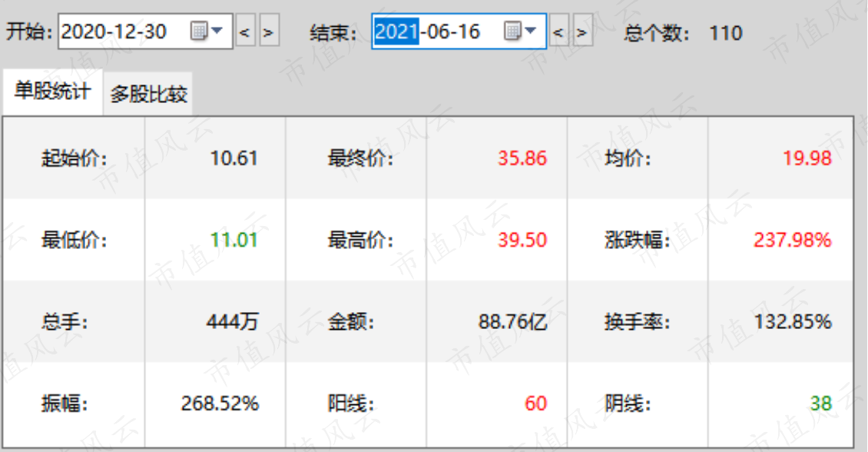Click the 总个数 count 110
This screenshot has height=452, width=868.
[725, 33]
